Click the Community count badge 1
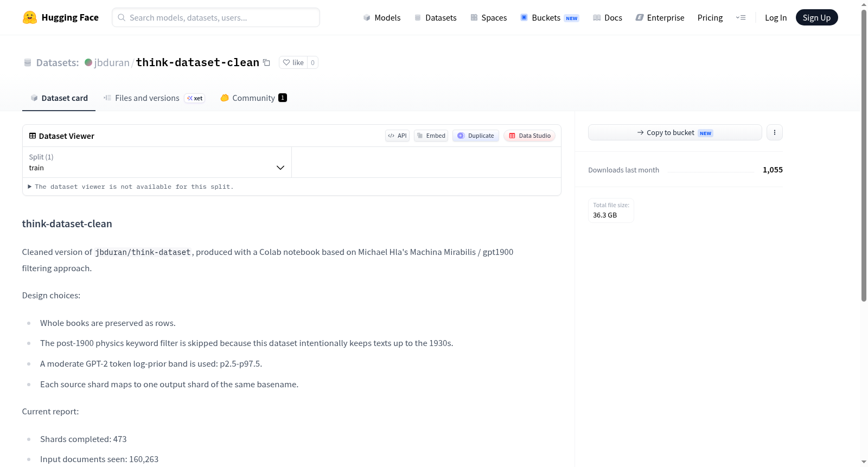The image size is (868, 467). click(x=283, y=98)
